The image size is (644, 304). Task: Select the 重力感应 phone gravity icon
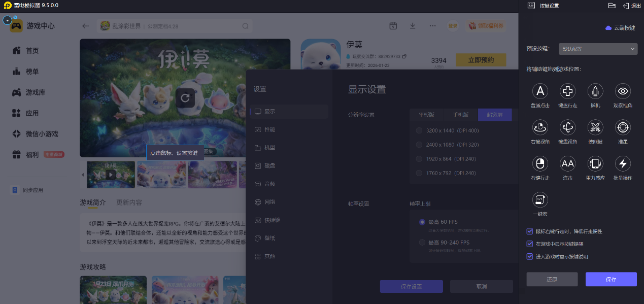pyautogui.click(x=595, y=163)
